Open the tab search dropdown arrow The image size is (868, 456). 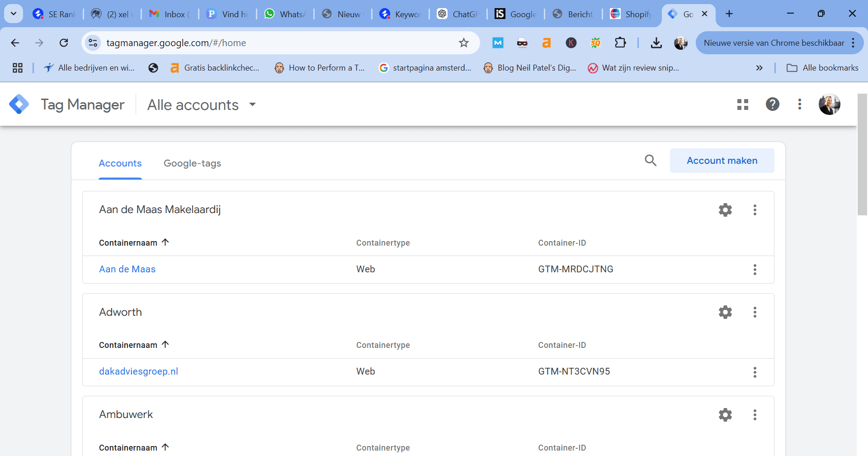click(x=14, y=14)
